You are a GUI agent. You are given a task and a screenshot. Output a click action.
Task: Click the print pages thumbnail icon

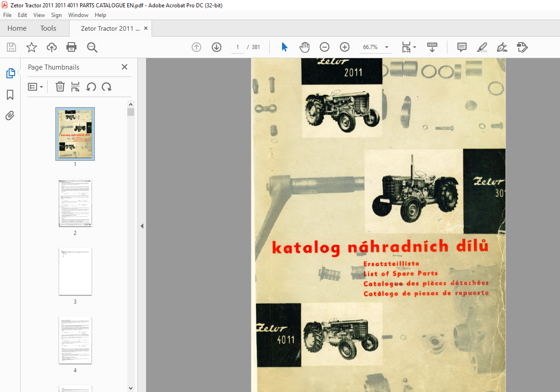tap(76, 87)
